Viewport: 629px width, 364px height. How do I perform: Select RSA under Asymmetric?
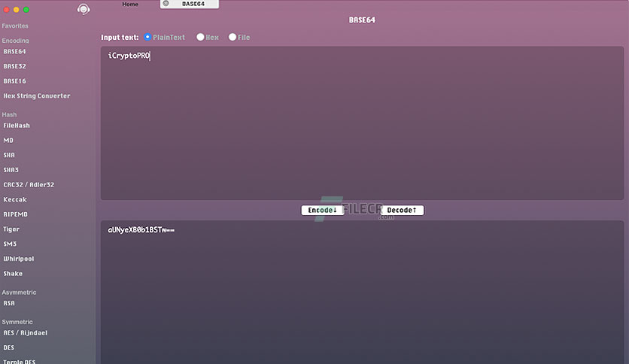pyautogui.click(x=9, y=303)
